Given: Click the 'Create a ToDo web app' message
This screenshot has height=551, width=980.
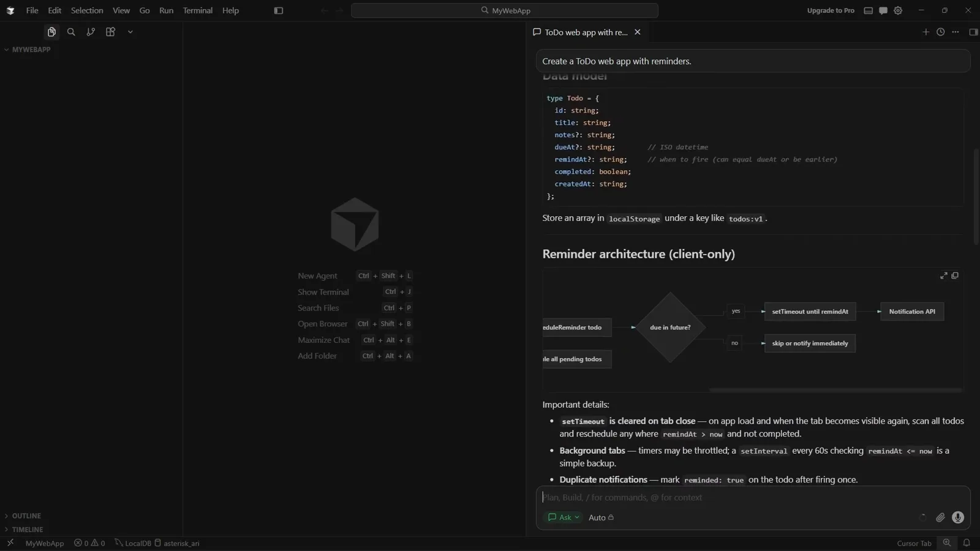Looking at the screenshot, I should (x=753, y=61).
